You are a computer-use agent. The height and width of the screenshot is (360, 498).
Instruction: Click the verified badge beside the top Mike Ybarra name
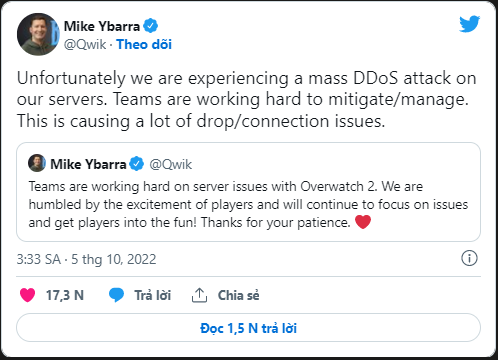pos(150,26)
